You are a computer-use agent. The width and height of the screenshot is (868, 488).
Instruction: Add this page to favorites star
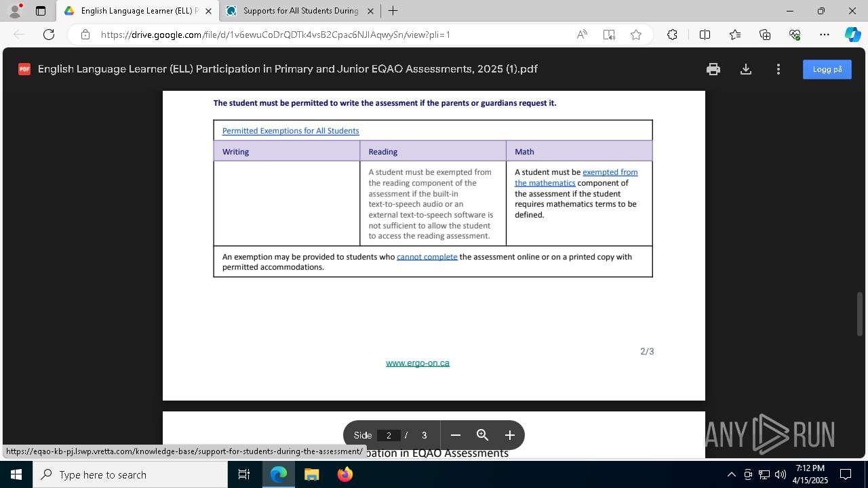pos(636,35)
